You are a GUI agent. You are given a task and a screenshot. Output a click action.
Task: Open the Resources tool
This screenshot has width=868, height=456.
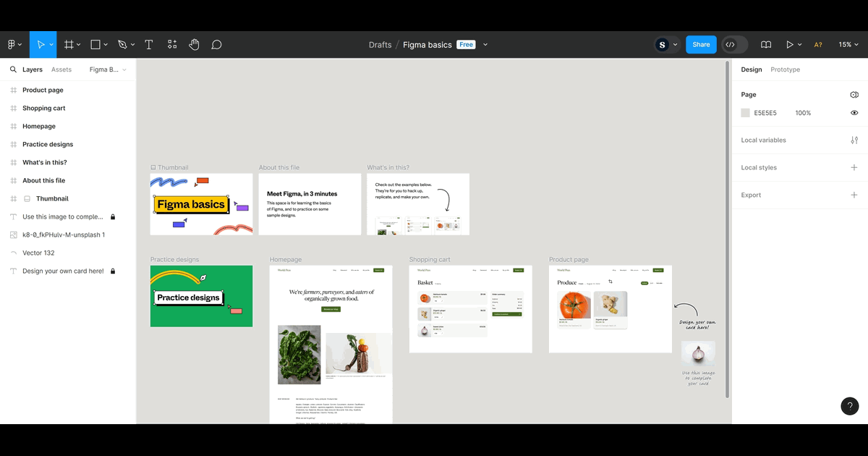172,45
